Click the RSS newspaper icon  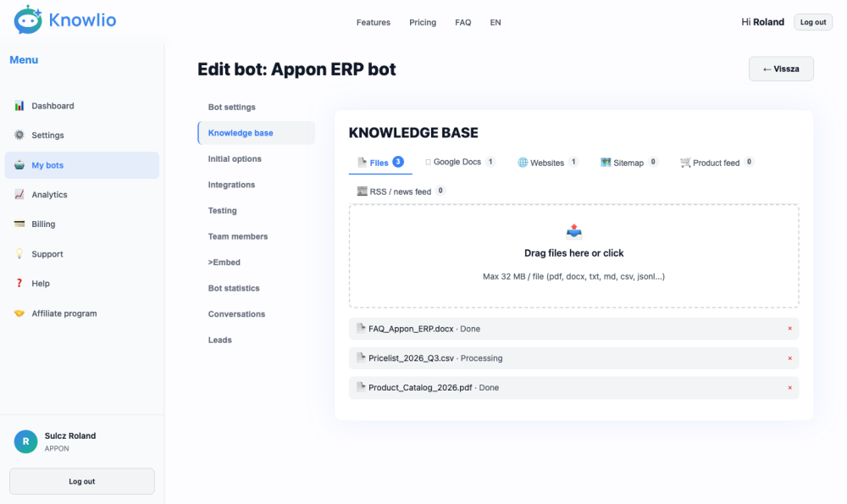[362, 191]
